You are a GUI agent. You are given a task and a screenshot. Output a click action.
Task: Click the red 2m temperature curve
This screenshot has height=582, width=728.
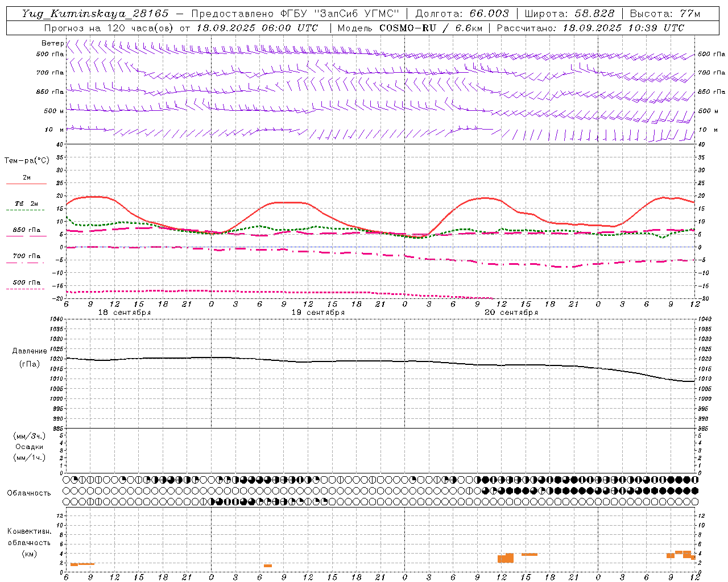284,202
